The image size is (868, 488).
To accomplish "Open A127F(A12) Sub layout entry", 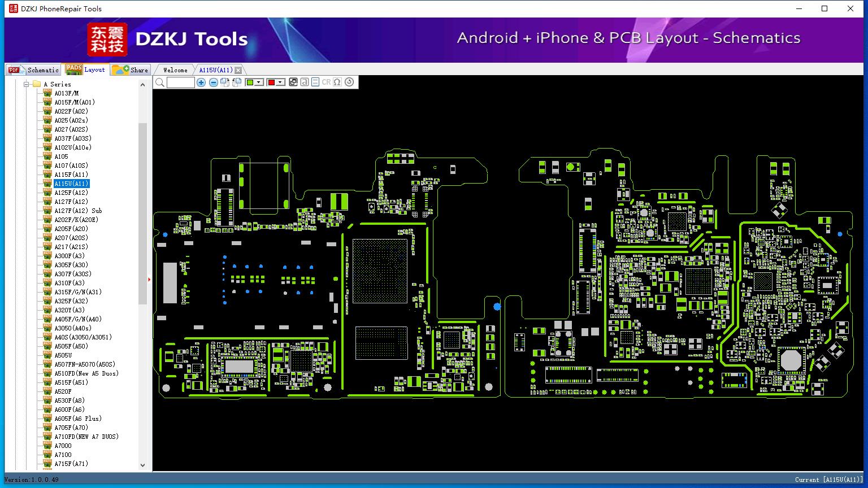I will coord(78,211).
